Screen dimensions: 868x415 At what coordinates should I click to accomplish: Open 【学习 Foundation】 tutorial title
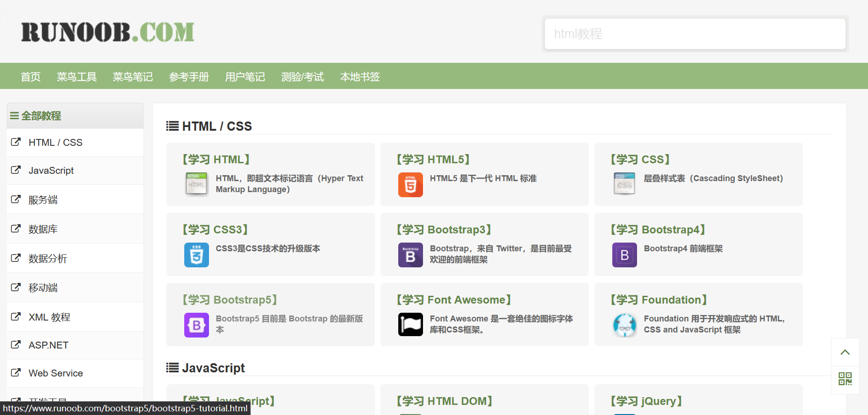point(659,300)
